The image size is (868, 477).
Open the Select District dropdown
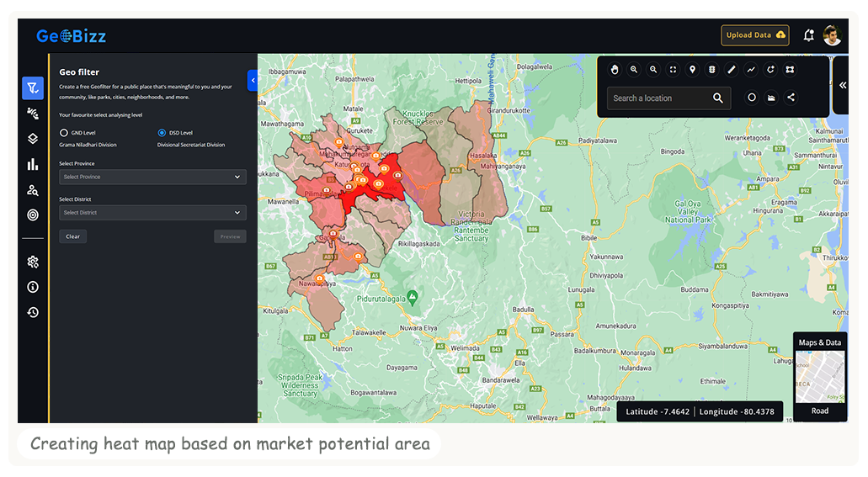point(152,213)
